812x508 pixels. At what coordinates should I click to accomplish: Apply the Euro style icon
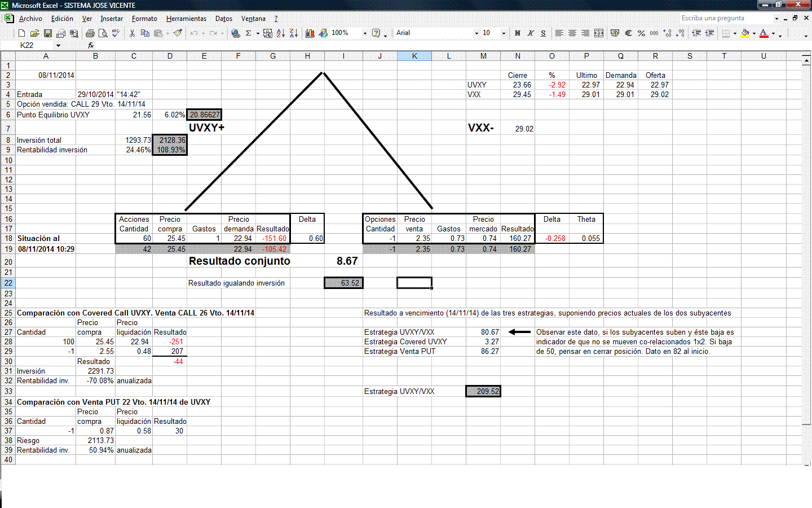click(628, 33)
